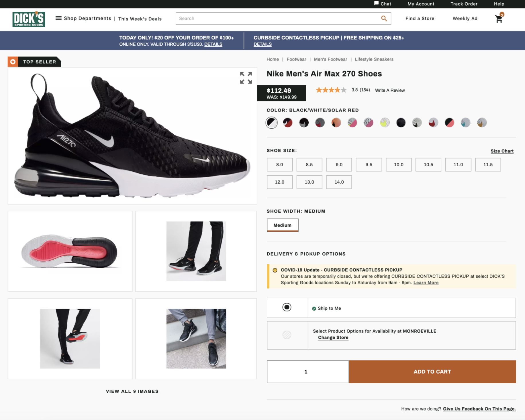Click the DICK'S Sporting Goods logo

[29, 19]
